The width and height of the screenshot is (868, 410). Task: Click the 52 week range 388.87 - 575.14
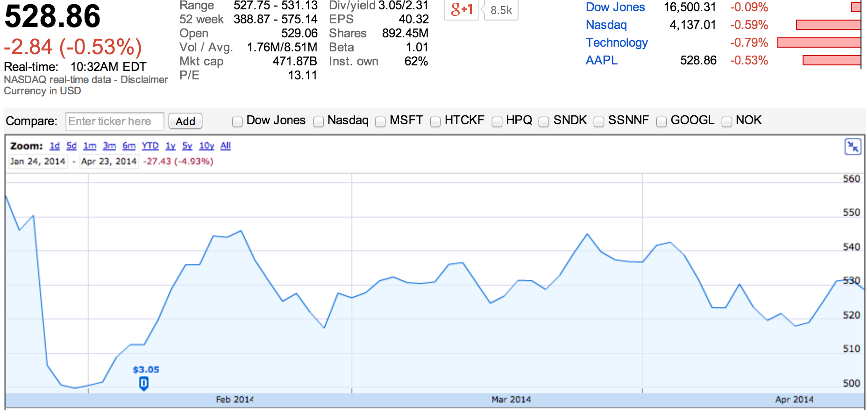pyautogui.click(x=276, y=19)
